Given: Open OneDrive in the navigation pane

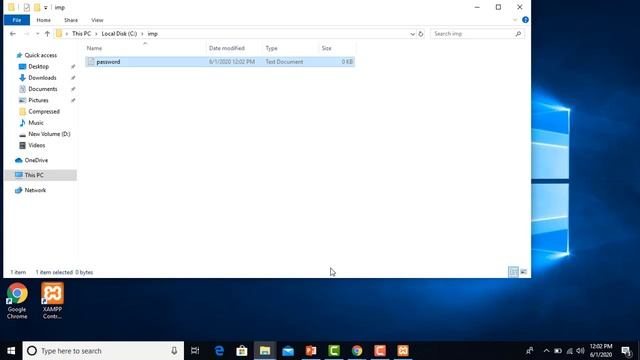Looking at the screenshot, I should (36, 160).
